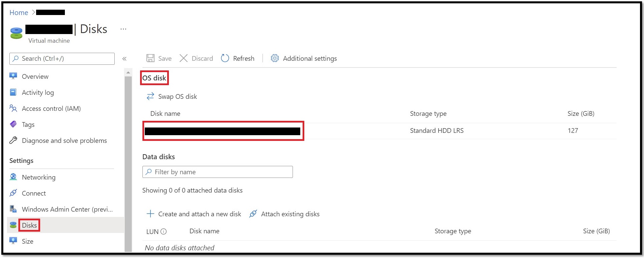
Task: Click the Data disks 'Disk name' header
Action: tap(204, 231)
